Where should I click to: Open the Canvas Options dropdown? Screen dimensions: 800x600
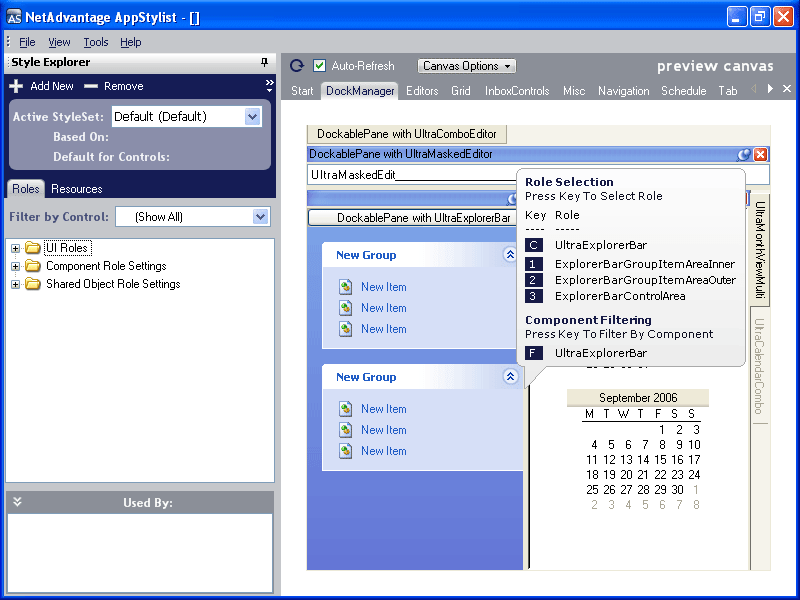[466, 65]
